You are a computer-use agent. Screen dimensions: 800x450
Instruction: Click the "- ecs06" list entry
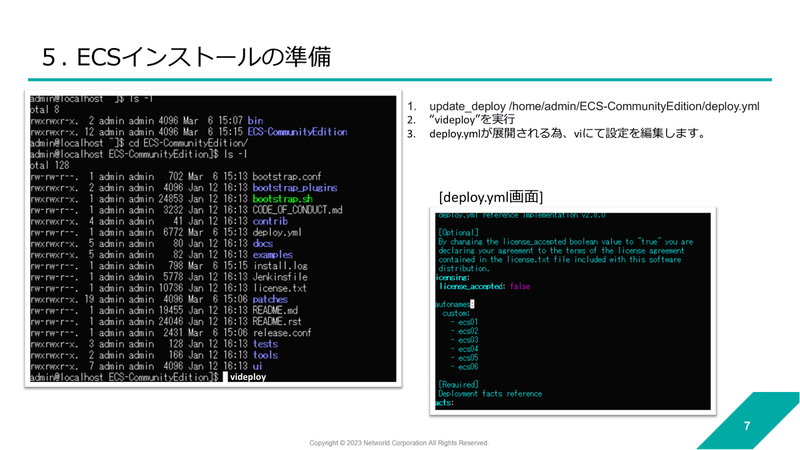click(464, 367)
